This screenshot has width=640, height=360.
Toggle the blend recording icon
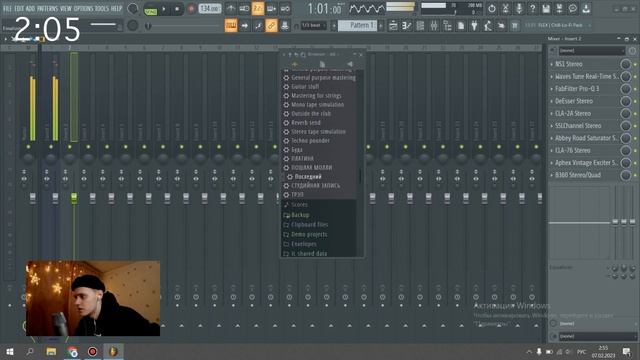(271, 9)
